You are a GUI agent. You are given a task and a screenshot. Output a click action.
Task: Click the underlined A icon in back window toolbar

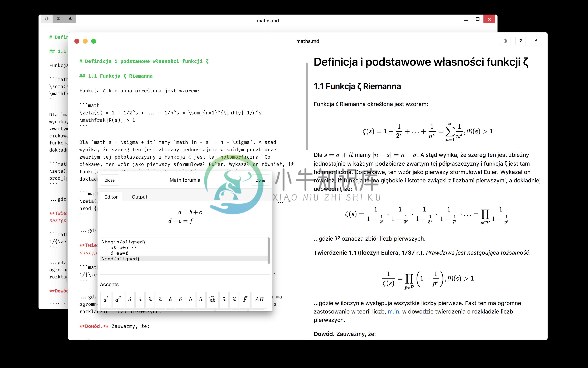pos(70,19)
